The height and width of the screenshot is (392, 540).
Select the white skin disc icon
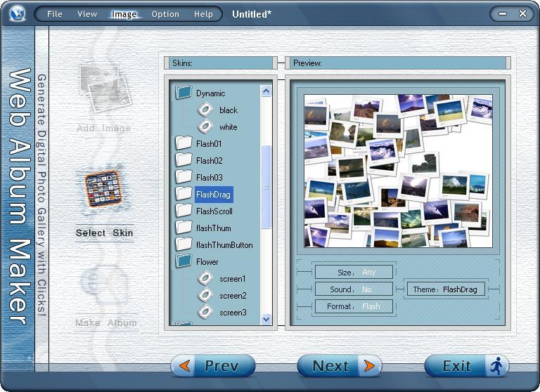pos(205,126)
